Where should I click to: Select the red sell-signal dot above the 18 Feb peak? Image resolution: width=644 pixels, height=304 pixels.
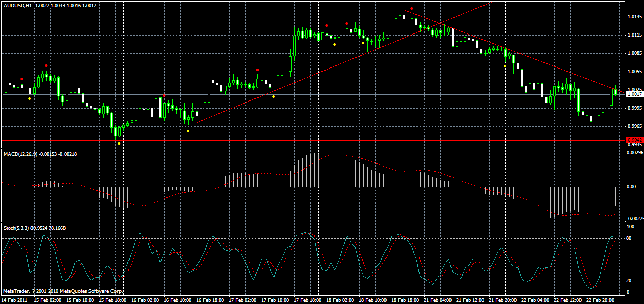347,23
